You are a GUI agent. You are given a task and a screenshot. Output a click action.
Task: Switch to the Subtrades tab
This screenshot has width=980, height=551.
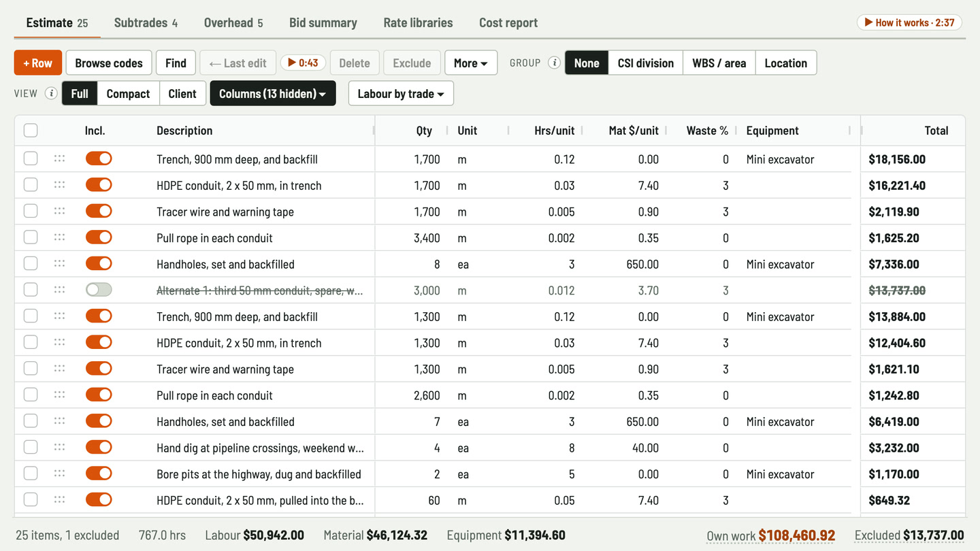[146, 22]
